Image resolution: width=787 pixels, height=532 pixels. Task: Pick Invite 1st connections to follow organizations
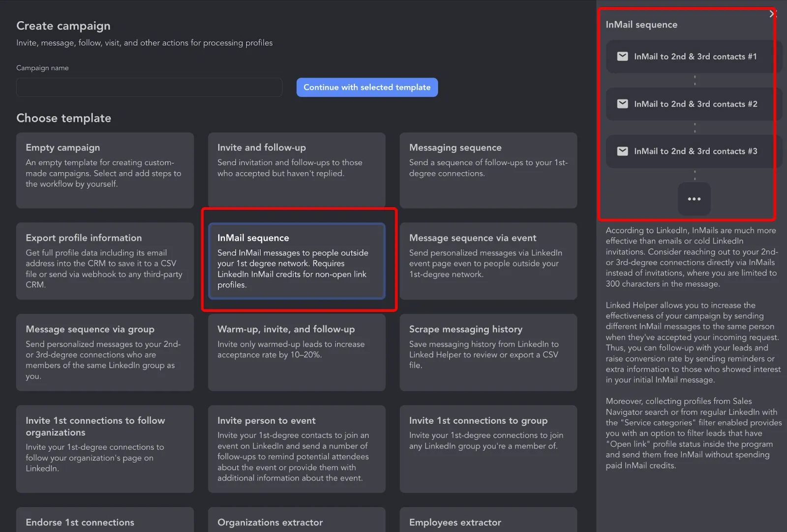tap(105, 449)
